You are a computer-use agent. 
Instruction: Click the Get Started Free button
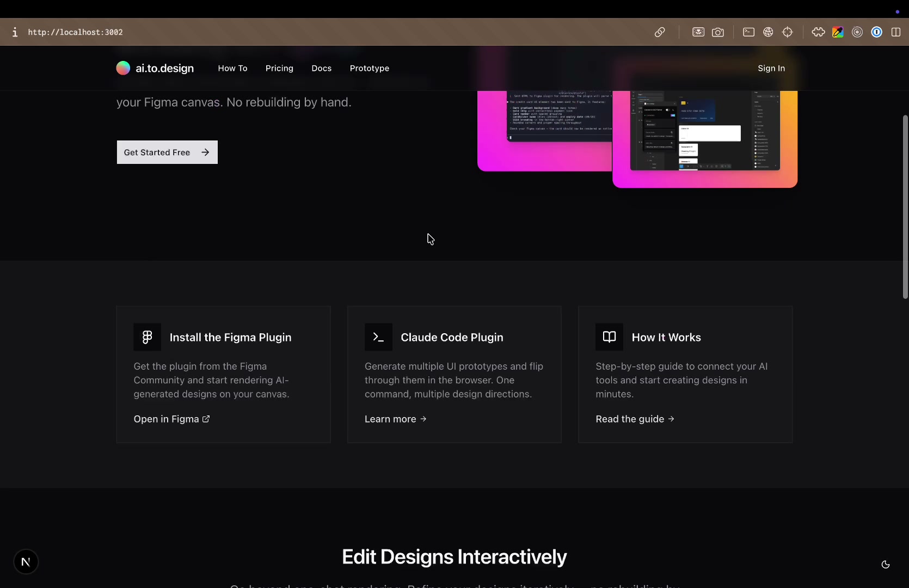(167, 152)
